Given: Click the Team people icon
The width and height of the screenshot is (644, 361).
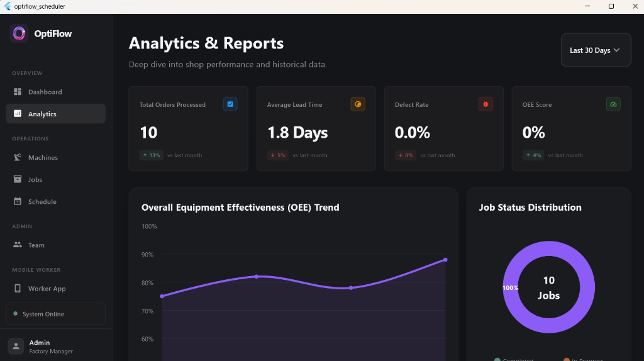Looking at the screenshot, I should (17, 245).
